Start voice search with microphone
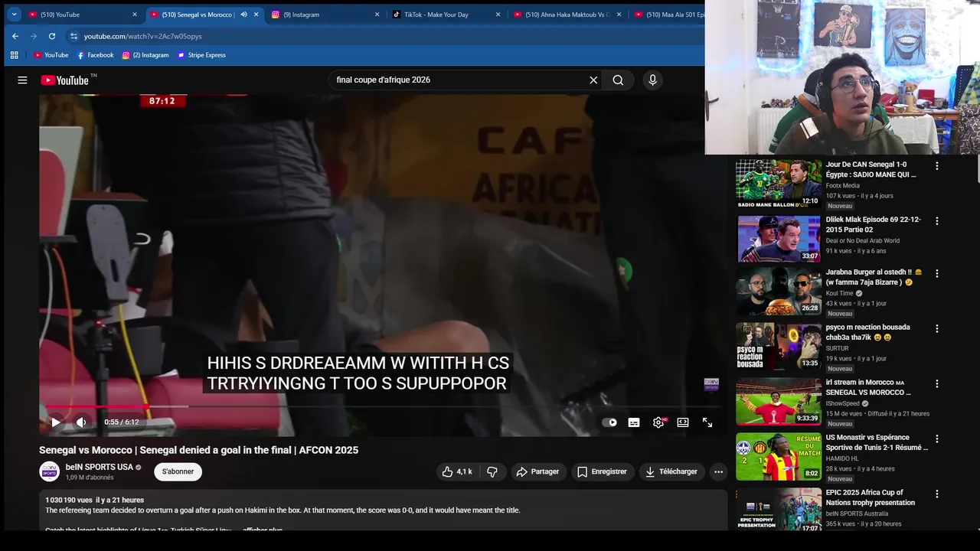The height and width of the screenshot is (551, 980). 652,80
